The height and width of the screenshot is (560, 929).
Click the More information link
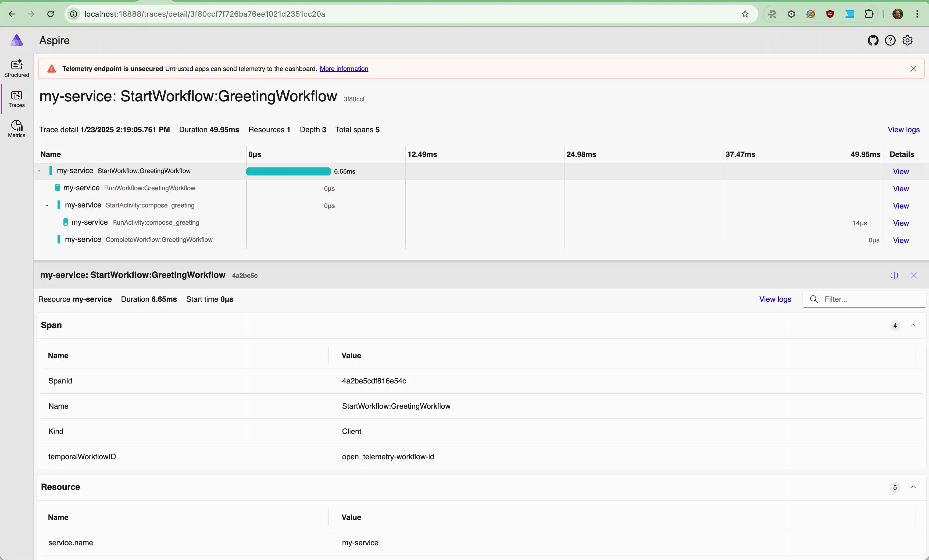tap(344, 69)
